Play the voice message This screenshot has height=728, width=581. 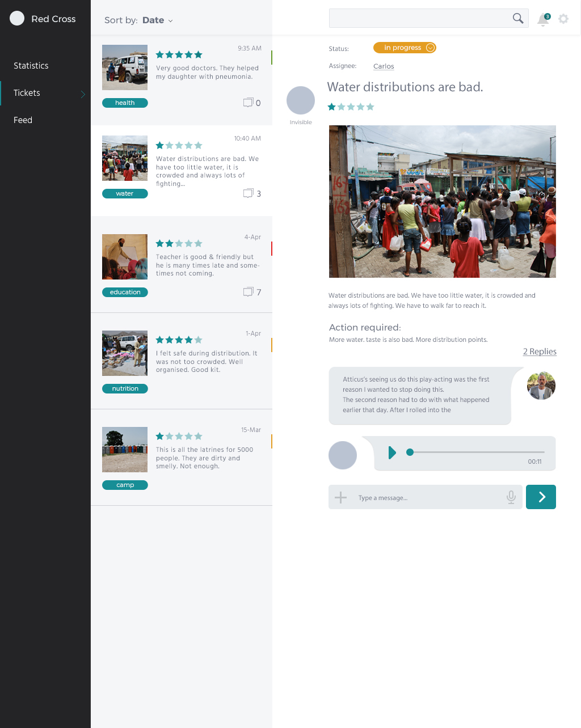392,452
